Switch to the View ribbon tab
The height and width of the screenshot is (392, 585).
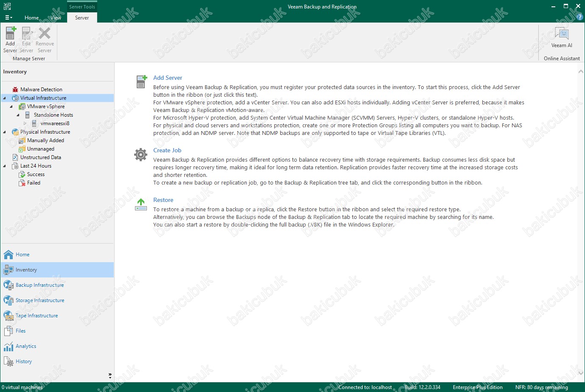[56, 18]
